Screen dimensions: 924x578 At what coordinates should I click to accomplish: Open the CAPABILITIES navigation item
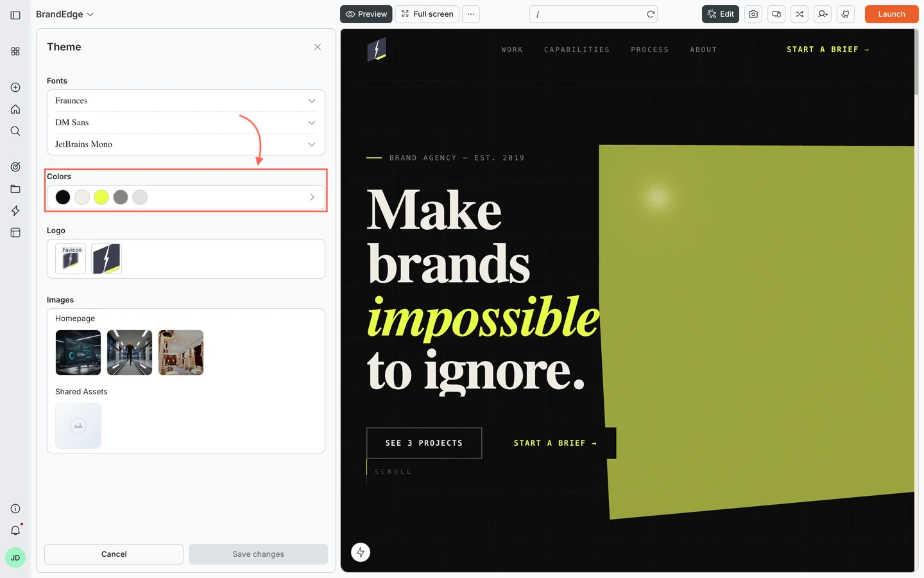tap(576, 49)
